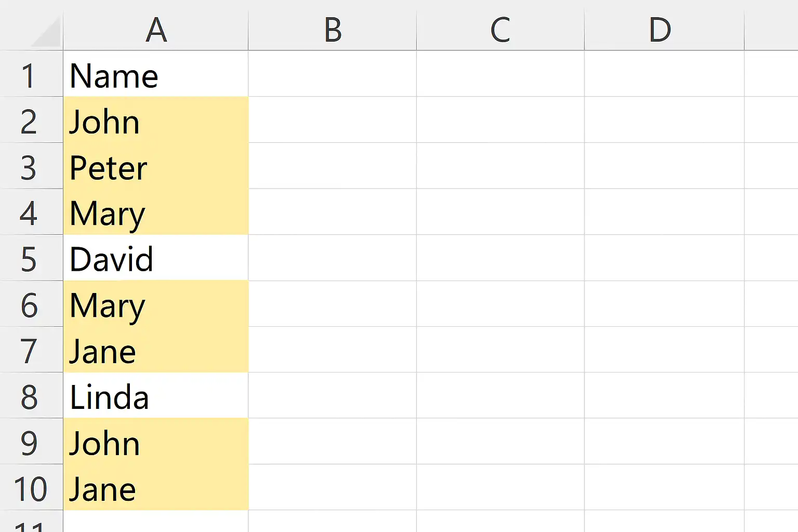Select the cell containing Peter
The width and height of the screenshot is (798, 532).
coord(156,167)
